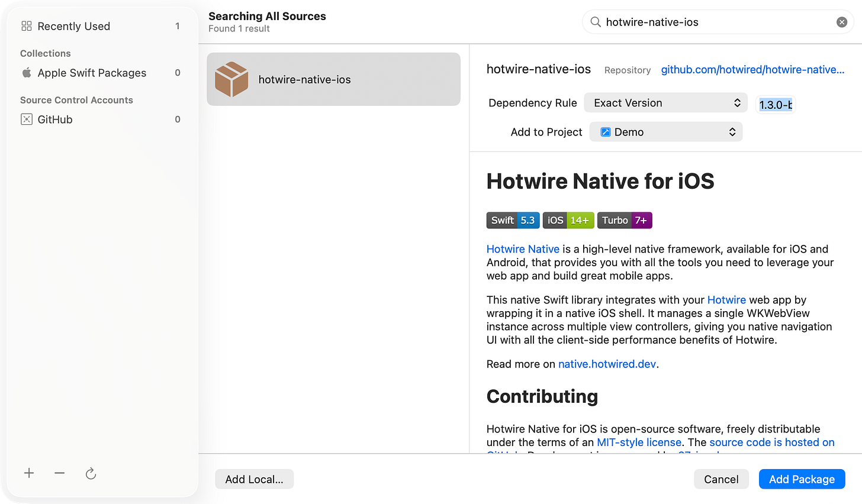Click the iOS 14+ badge
The height and width of the screenshot is (504, 862).
point(568,220)
